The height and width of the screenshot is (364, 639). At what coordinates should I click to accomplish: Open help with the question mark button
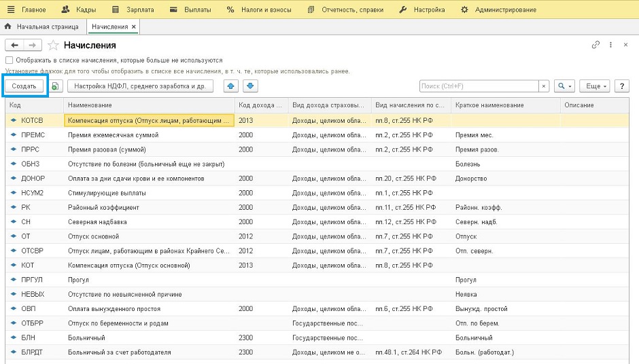tap(621, 86)
